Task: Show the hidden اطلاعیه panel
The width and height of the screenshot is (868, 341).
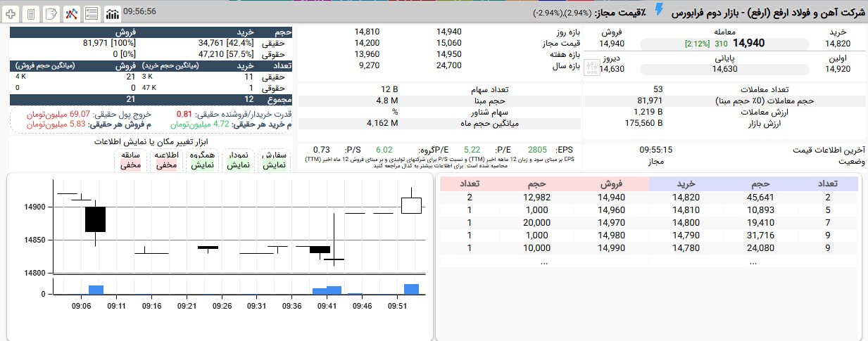Action: [165, 160]
